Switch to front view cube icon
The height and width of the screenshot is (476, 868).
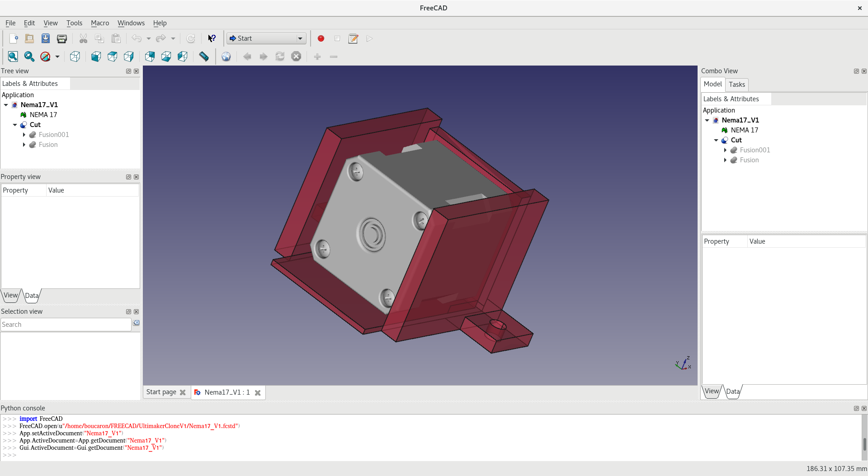pyautogui.click(x=96, y=57)
